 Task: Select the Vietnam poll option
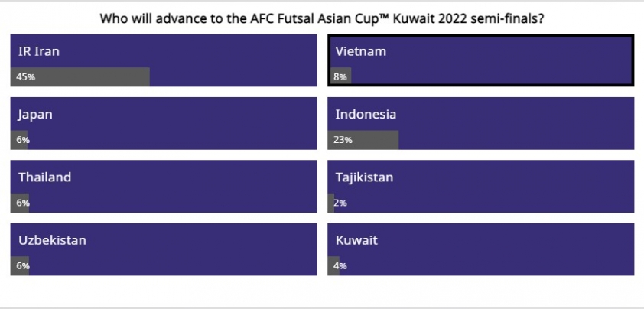point(480,60)
